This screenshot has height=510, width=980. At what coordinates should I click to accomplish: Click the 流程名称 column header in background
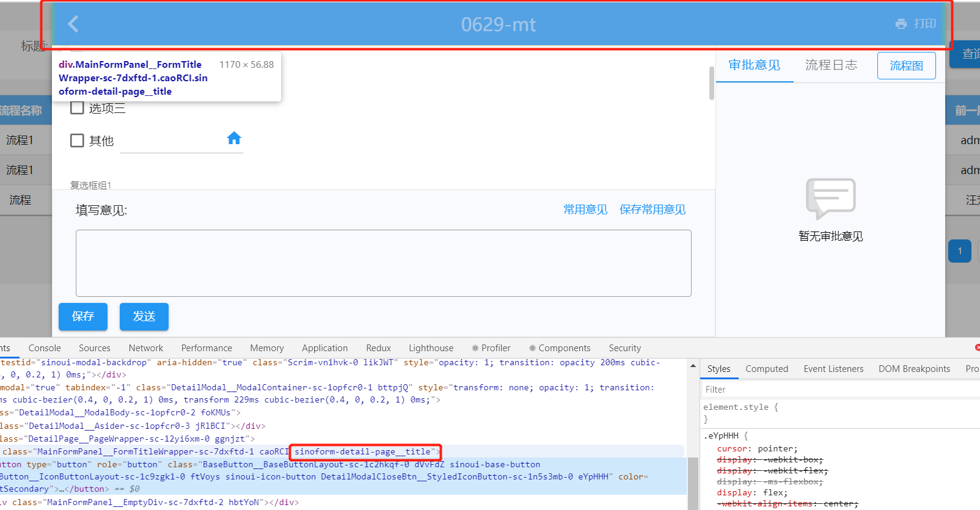coord(21,111)
